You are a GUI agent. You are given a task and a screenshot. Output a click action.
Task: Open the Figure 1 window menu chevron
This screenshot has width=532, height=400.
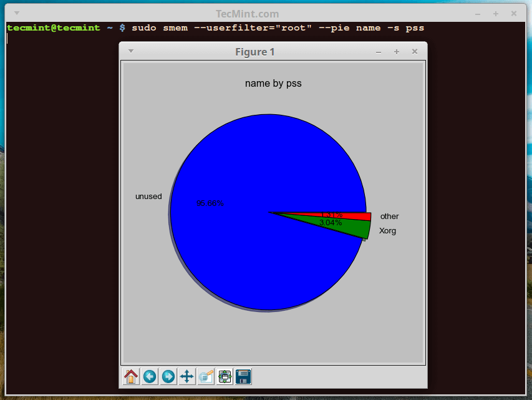(x=130, y=51)
